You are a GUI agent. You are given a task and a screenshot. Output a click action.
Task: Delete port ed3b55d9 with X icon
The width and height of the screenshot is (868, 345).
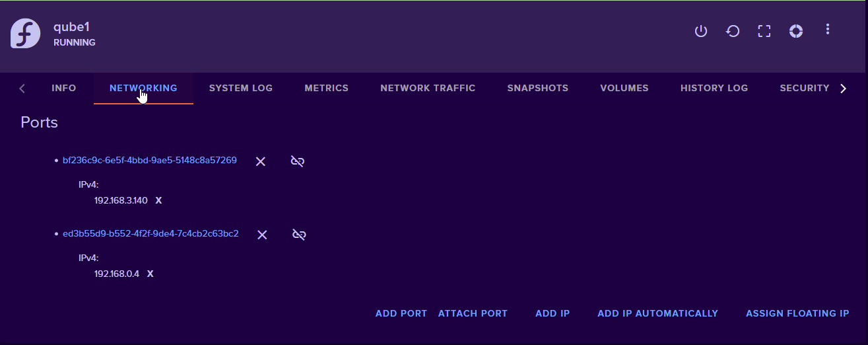pyautogui.click(x=262, y=235)
